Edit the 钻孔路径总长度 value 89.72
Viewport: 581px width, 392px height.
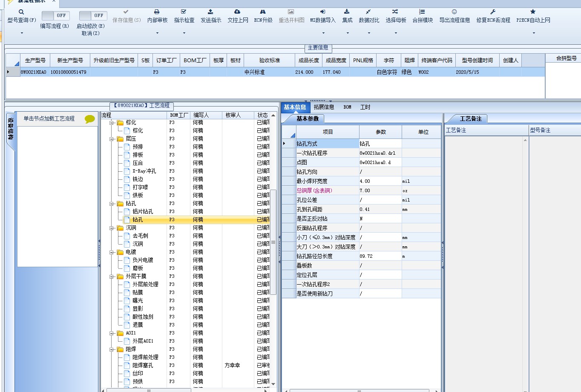380,257
